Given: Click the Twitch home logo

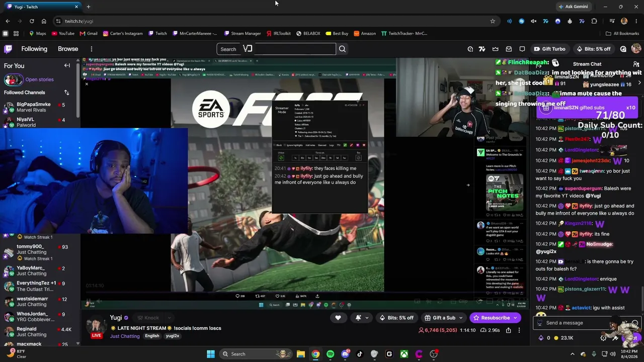Looking at the screenshot, I should pos(8,49).
